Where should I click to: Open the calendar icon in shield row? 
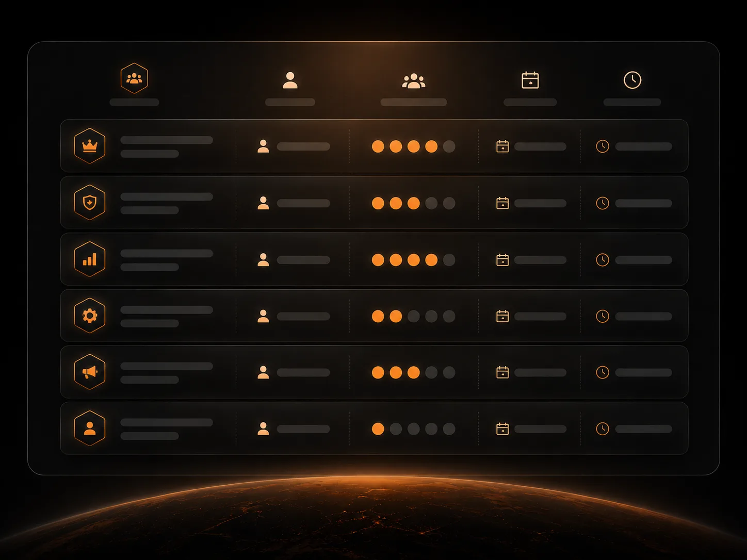tap(502, 203)
